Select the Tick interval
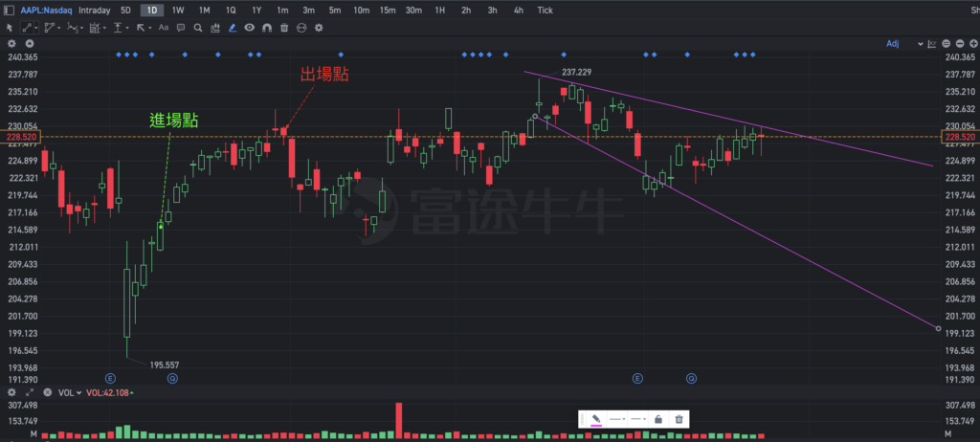Viewport: 980px width, 442px height. [x=545, y=10]
